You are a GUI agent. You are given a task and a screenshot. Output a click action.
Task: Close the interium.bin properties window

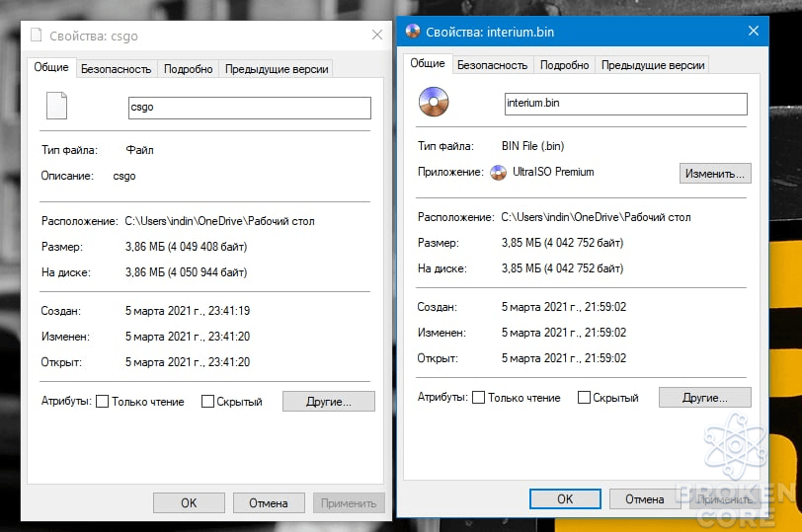click(754, 31)
